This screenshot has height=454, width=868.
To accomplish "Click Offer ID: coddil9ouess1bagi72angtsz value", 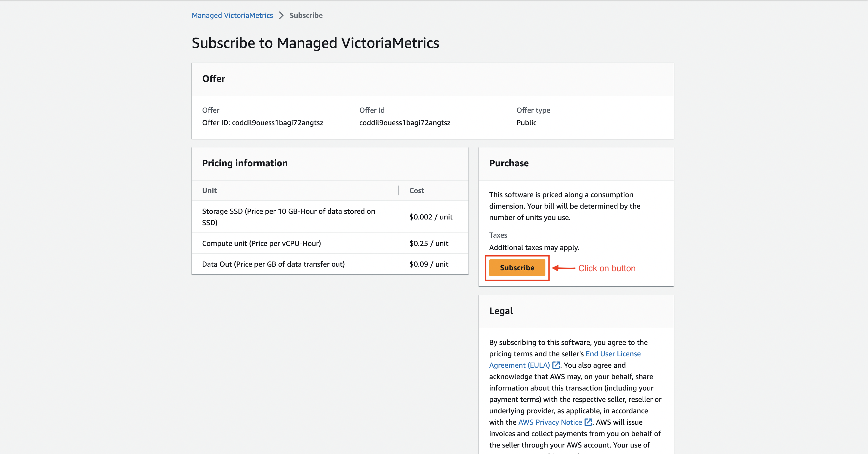I will 262,123.
